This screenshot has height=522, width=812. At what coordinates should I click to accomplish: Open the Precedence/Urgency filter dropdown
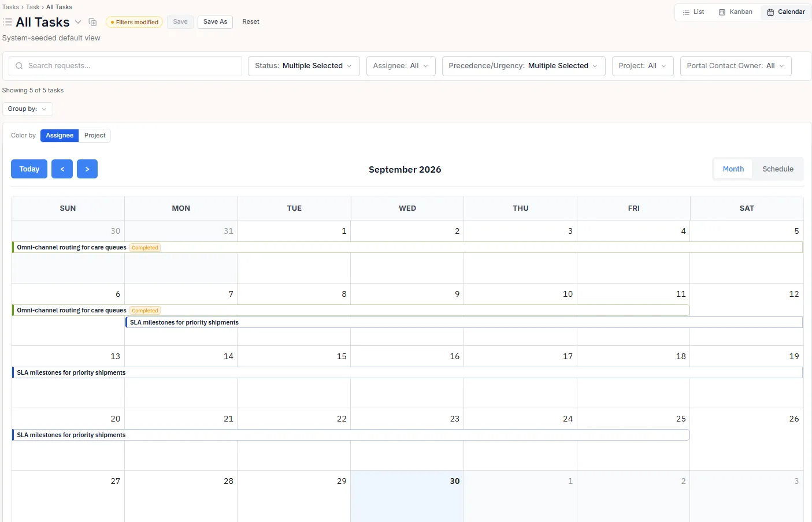tap(524, 66)
